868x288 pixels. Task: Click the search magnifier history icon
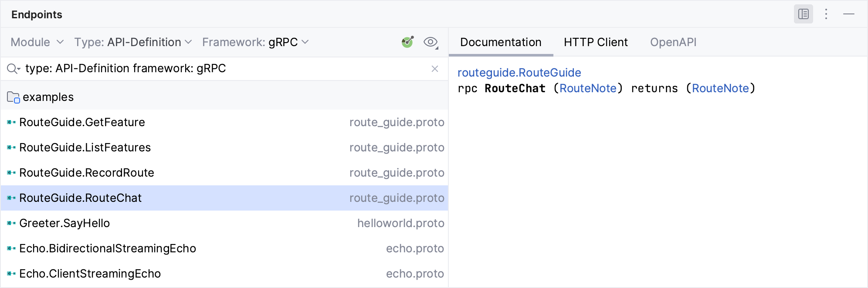tap(14, 69)
